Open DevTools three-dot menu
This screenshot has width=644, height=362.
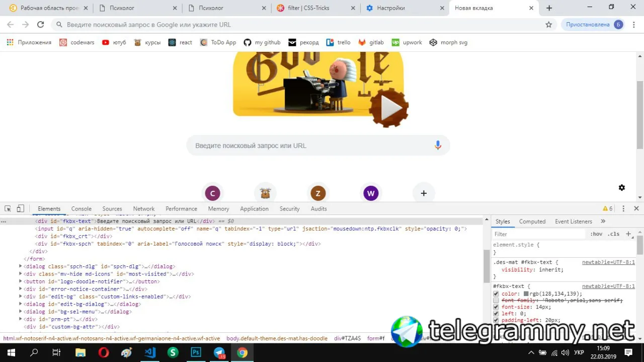(623, 208)
